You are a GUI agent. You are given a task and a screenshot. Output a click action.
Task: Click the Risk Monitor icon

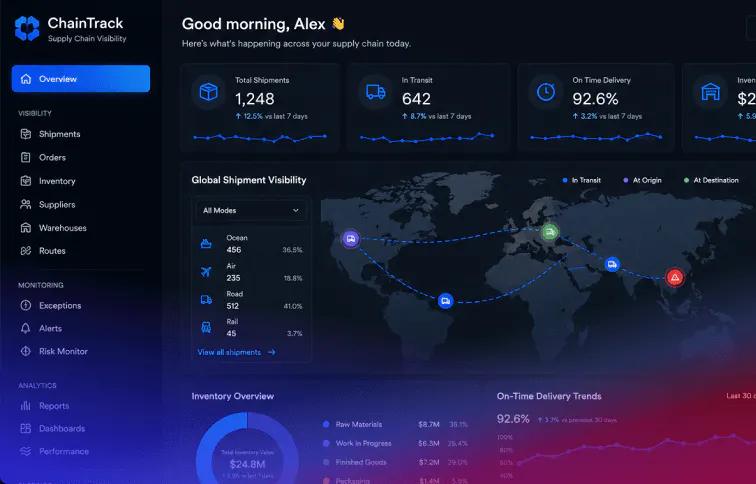(x=26, y=351)
